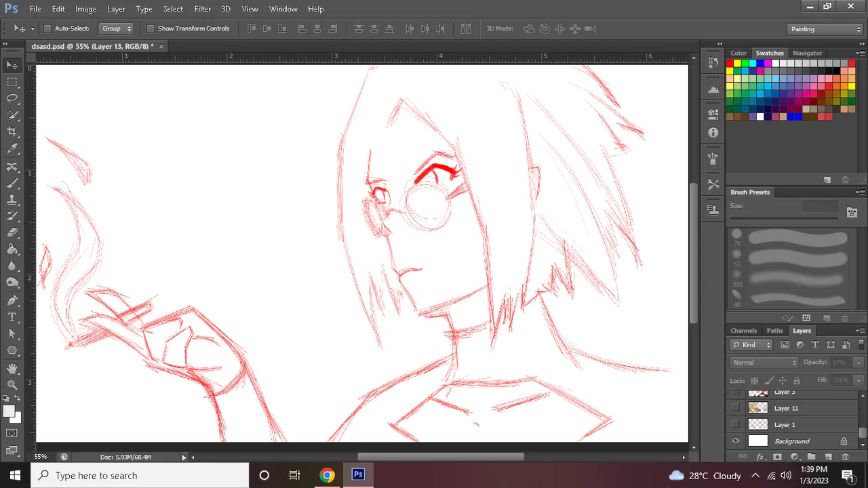
Task: Select the Clone Stamp tool
Action: coord(12,200)
